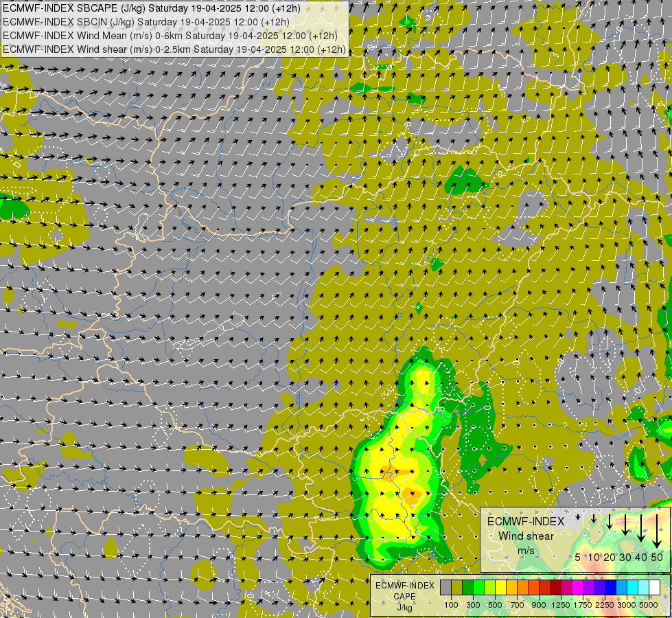
Task: Select the lime yellow-green CAPE swatch
Action: (x=490, y=588)
